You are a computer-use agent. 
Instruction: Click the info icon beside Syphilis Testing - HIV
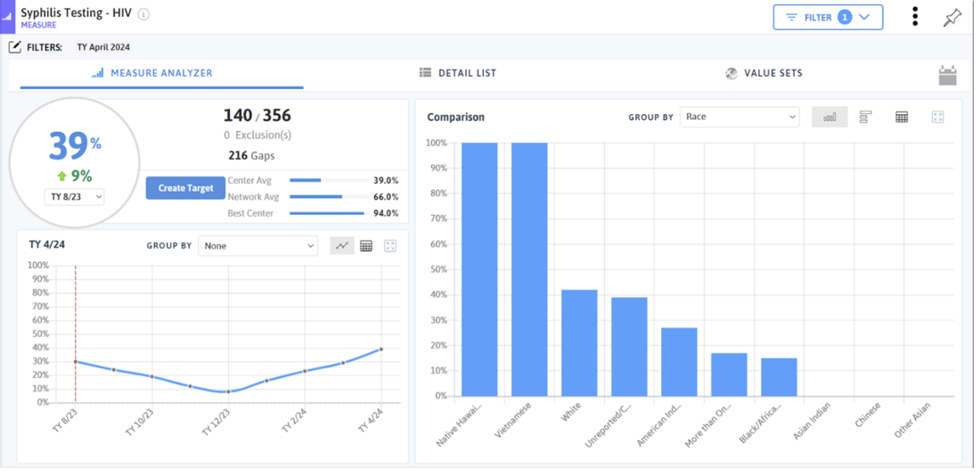tap(143, 13)
